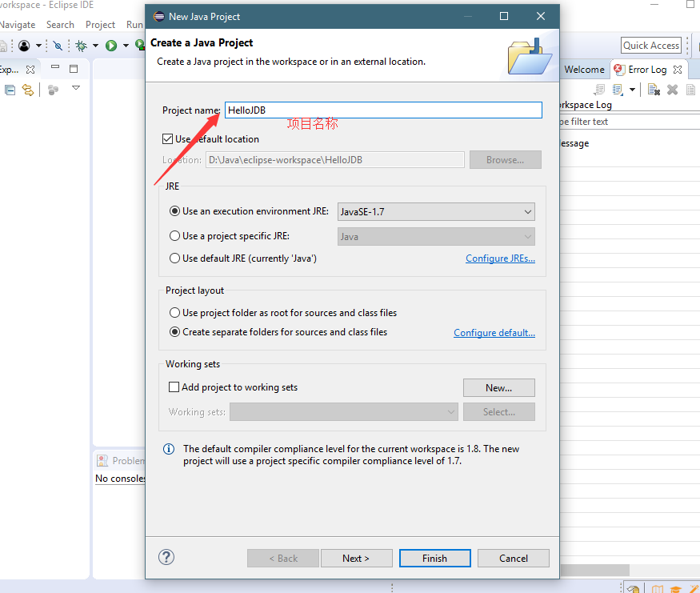
Task: Open the Debug dropdown arrow
Action: [x=95, y=46]
